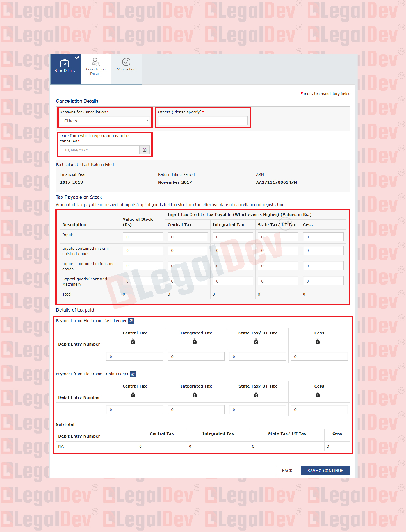The image size is (406, 532).
Task: Click the Others (Please specify) text field
Action: [203, 121]
